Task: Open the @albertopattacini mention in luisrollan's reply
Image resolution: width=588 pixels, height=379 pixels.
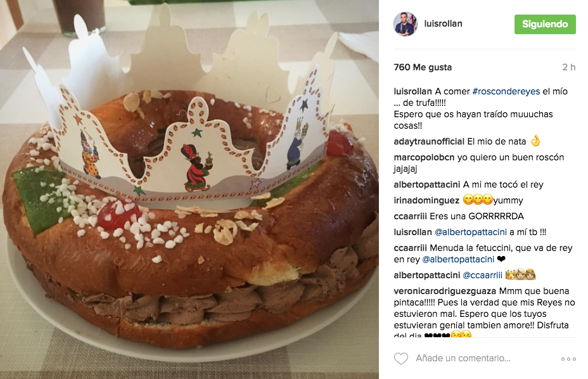Action: coord(471,232)
